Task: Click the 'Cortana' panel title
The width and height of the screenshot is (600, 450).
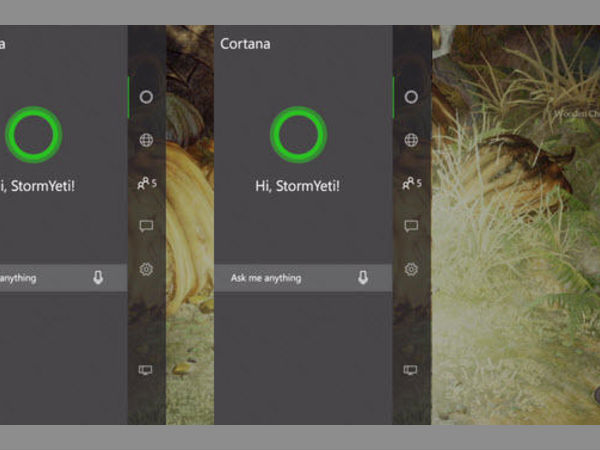Action: 245,44
